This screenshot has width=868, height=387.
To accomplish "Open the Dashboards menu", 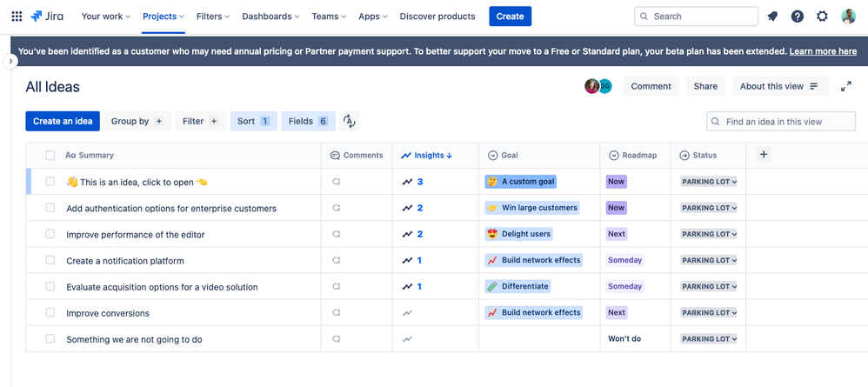I will click(271, 17).
